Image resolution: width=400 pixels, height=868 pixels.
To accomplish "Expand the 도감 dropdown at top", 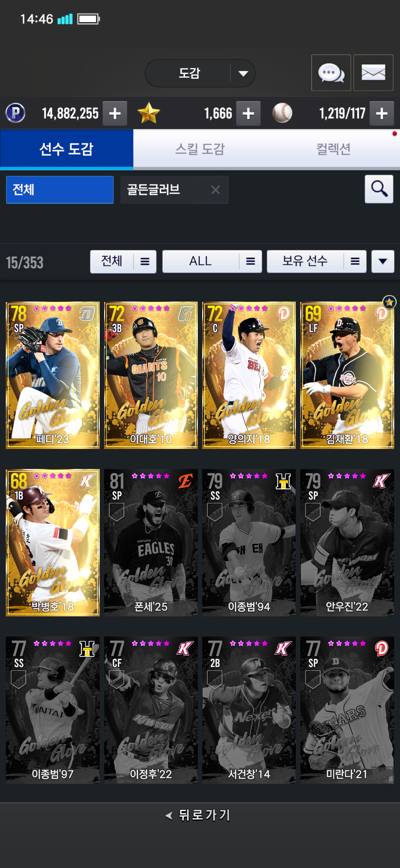I will coord(200,73).
